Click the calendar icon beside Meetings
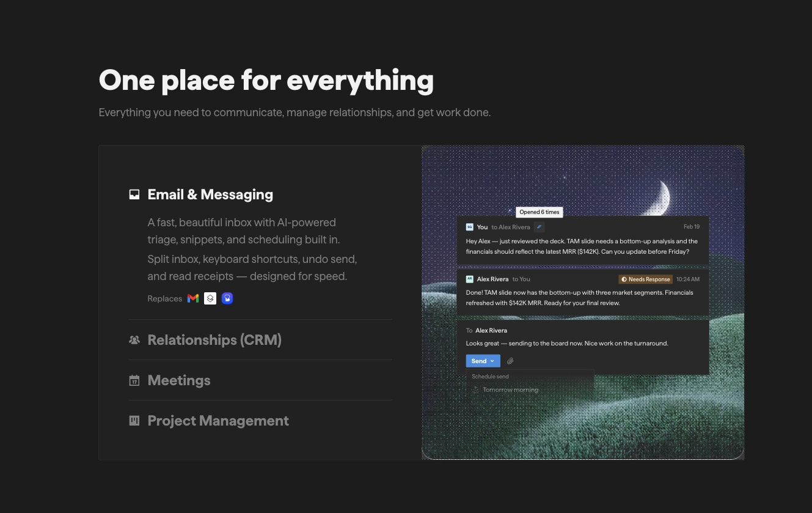Image resolution: width=812 pixels, height=513 pixels. tap(134, 380)
